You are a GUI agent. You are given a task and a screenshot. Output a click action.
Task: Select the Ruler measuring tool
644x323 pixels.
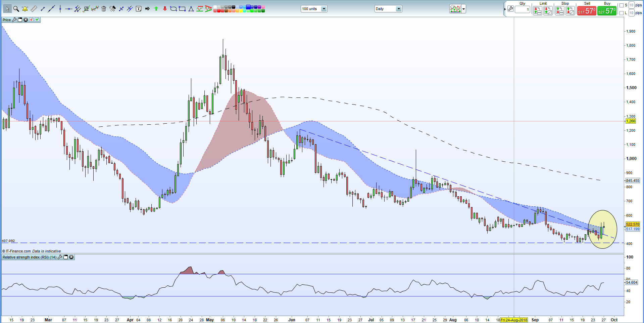coord(34,9)
